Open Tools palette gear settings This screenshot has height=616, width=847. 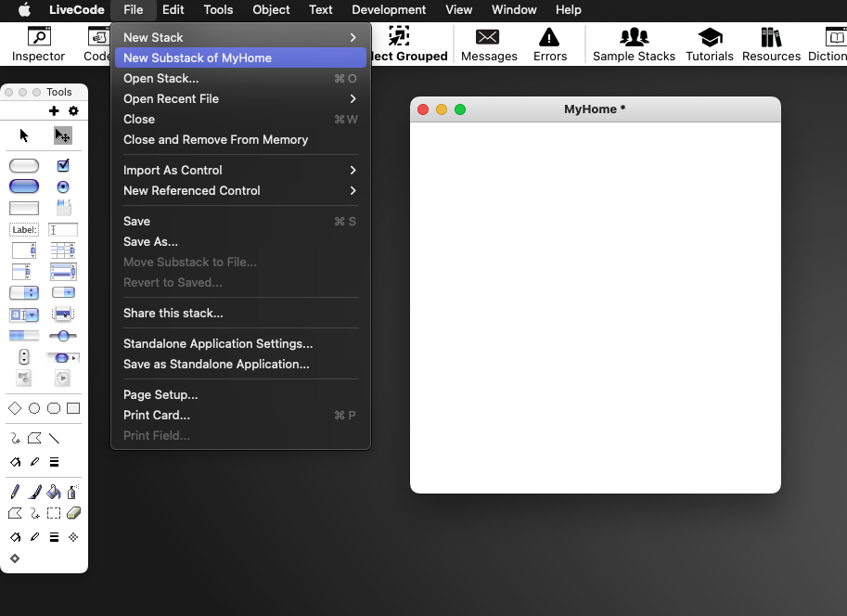pos(73,111)
